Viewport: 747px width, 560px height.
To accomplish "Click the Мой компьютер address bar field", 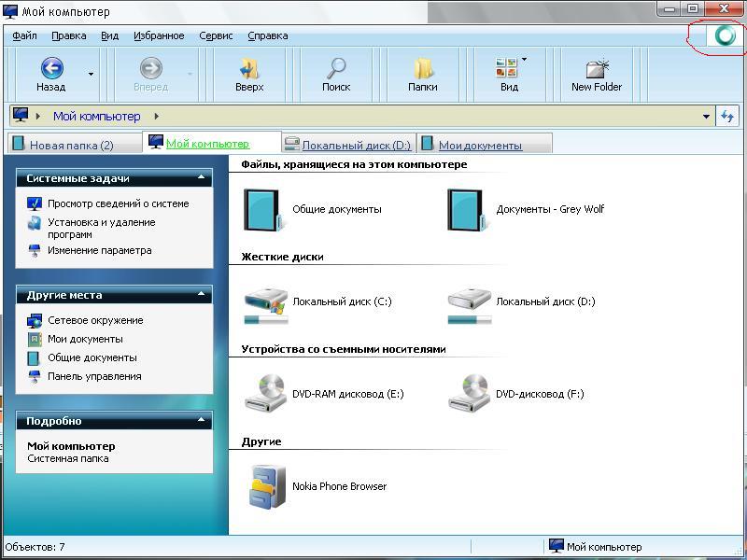I will tap(373, 117).
